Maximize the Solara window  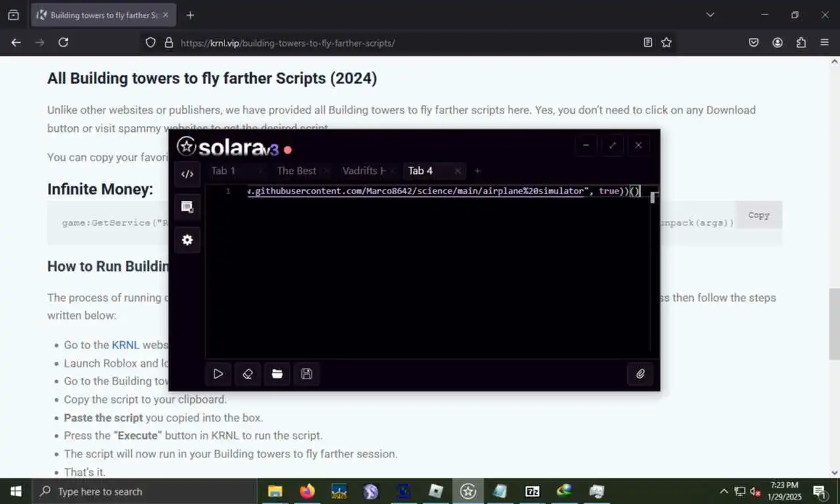click(612, 145)
